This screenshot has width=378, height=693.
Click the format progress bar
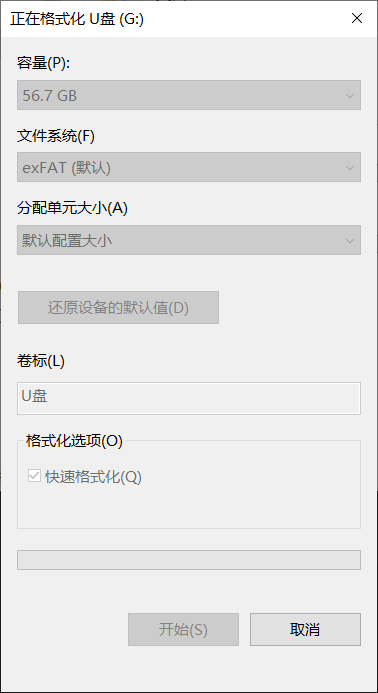point(189,560)
